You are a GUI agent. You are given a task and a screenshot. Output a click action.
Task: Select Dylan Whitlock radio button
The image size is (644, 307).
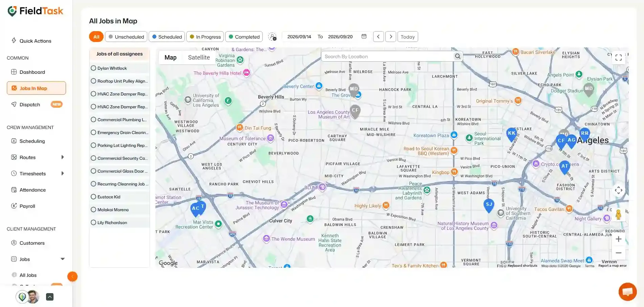coord(93,68)
